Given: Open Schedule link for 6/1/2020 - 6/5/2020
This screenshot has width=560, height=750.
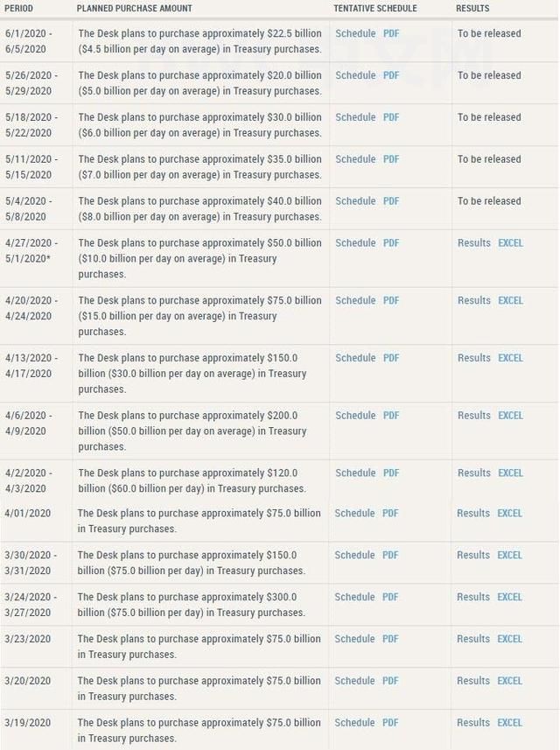Looking at the screenshot, I should [x=355, y=33].
